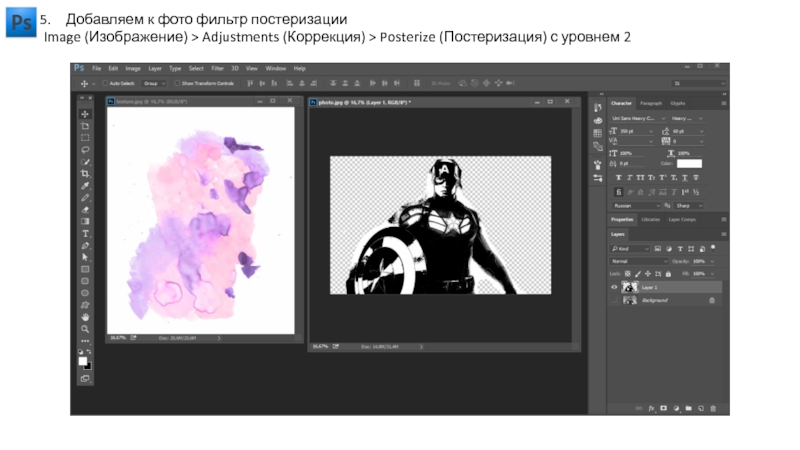This screenshot has height=450, width=800.
Task: Open the Filter menu
Action: tap(217, 68)
